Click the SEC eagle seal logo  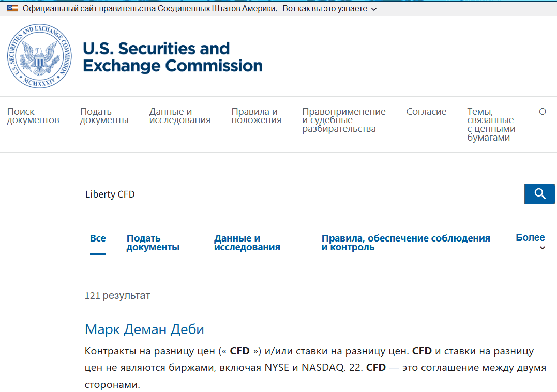(x=38, y=56)
